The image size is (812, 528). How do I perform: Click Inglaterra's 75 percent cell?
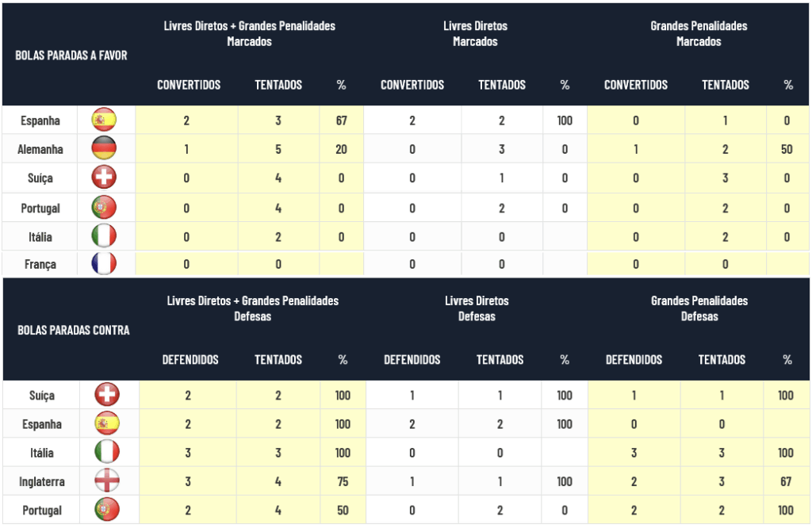point(343,481)
